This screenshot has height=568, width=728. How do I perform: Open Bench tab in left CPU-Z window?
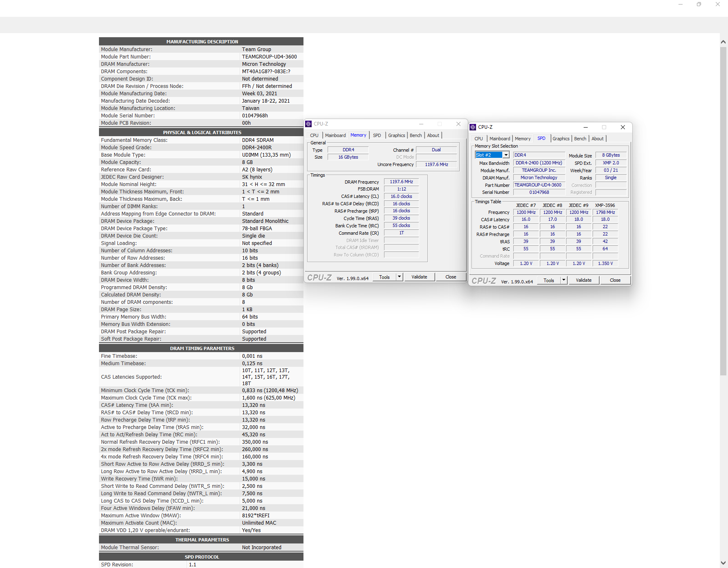tap(416, 135)
